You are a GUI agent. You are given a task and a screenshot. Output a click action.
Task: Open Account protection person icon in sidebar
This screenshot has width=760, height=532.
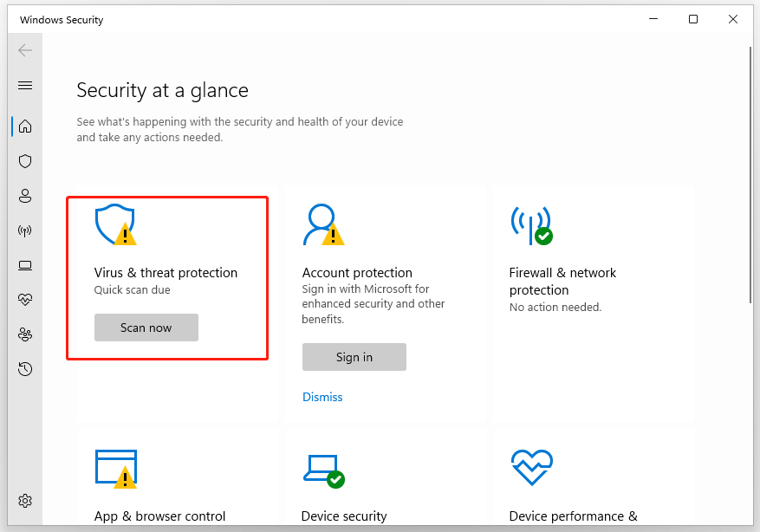point(25,196)
